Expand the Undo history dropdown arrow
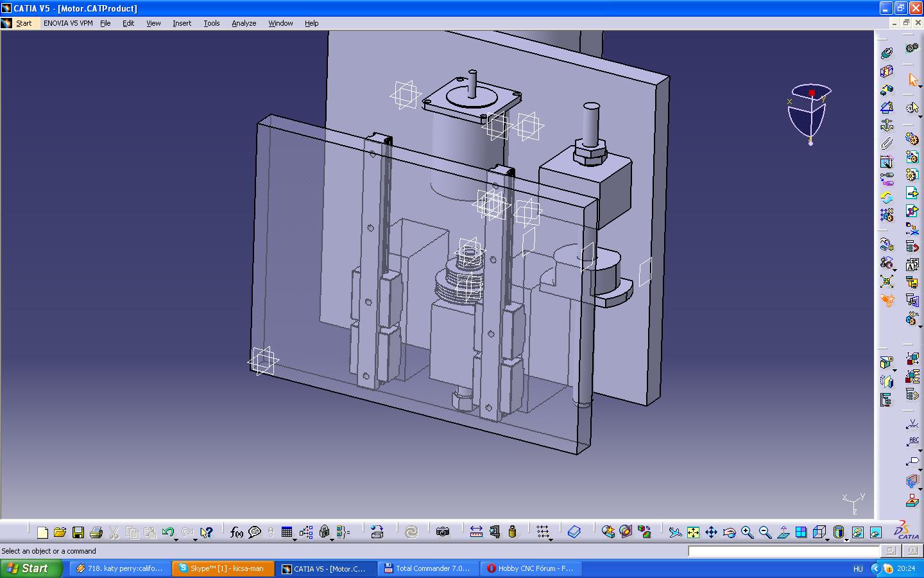 coord(176,539)
